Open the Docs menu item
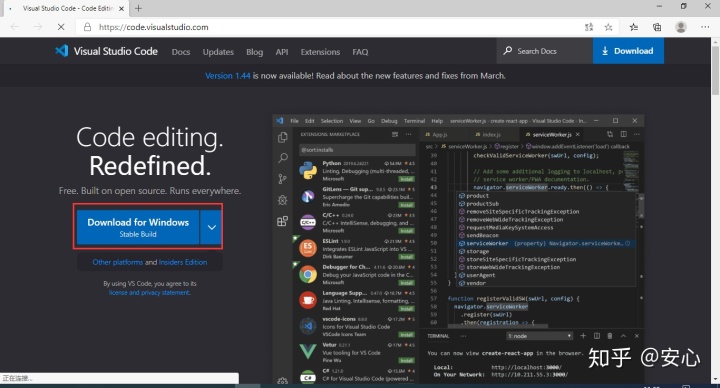 181,52
